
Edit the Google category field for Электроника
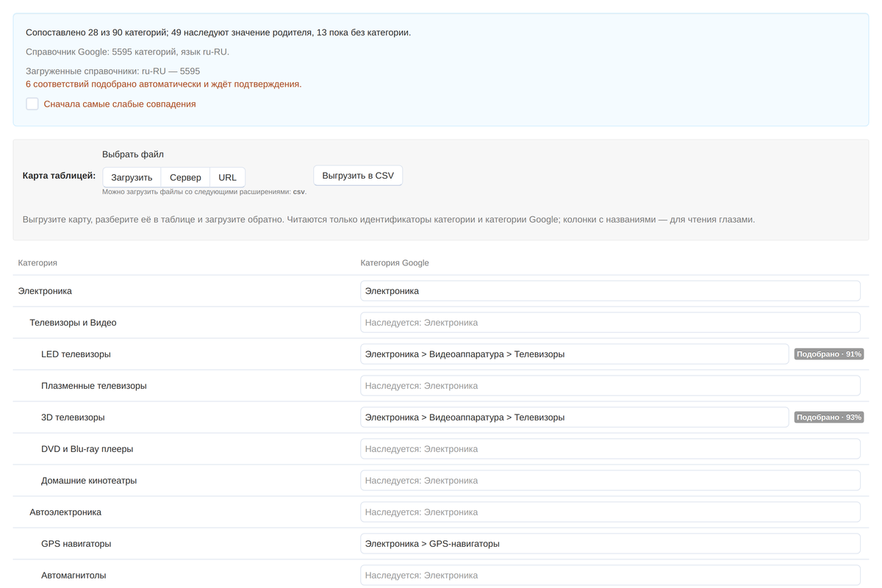tap(610, 291)
